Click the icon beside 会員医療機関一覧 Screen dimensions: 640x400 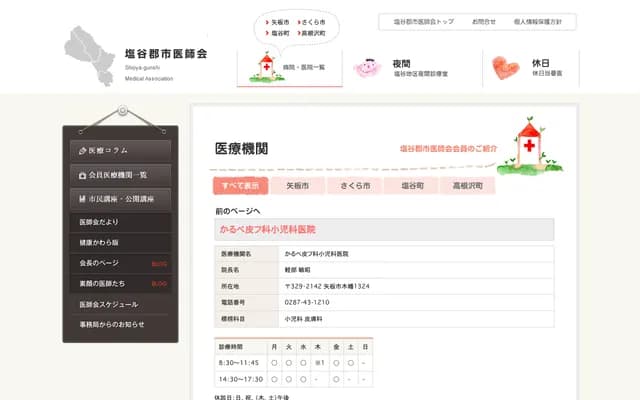pos(82,175)
